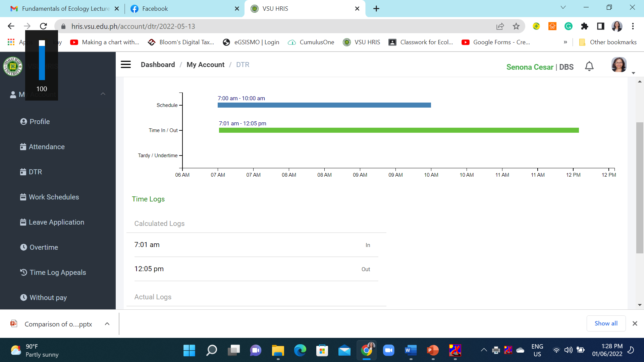Viewport: 644px width, 362px height.
Task: Open Attendance from the sidebar
Action: (x=47, y=147)
